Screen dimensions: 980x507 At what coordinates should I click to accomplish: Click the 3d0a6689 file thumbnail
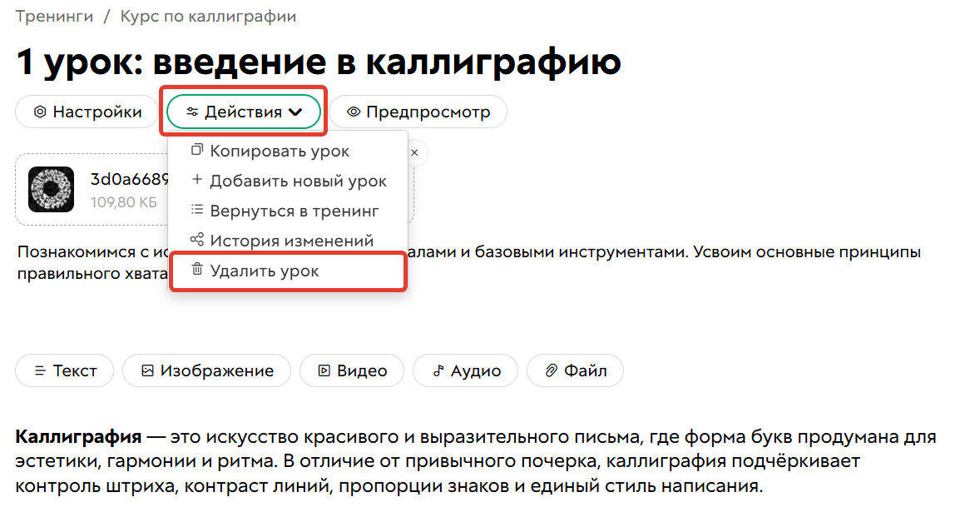51,189
